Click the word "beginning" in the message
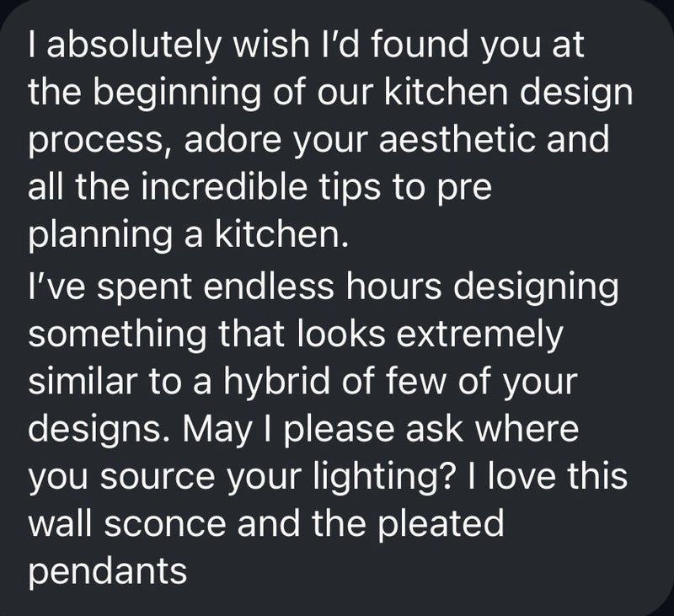The height and width of the screenshot is (616, 674). [177, 93]
